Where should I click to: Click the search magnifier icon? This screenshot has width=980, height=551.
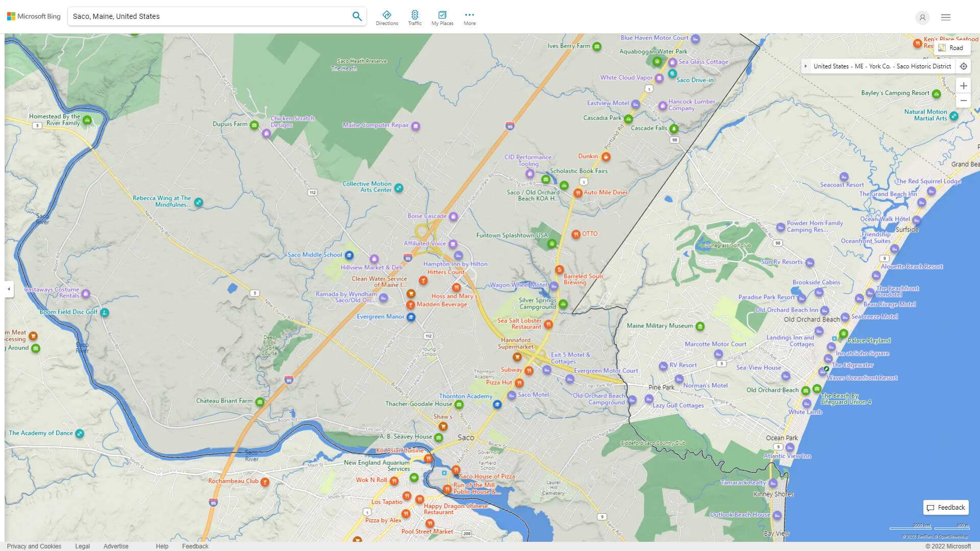pyautogui.click(x=357, y=16)
